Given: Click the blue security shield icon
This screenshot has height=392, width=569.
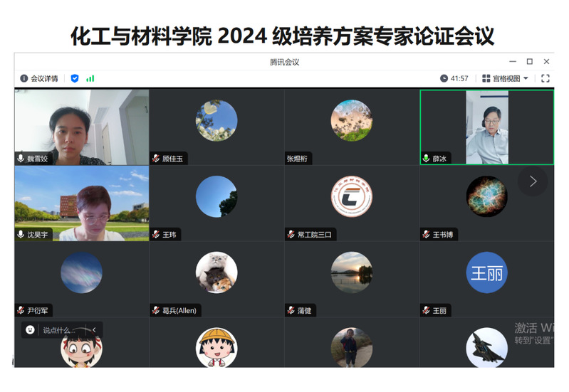Looking at the screenshot, I should 75,78.
